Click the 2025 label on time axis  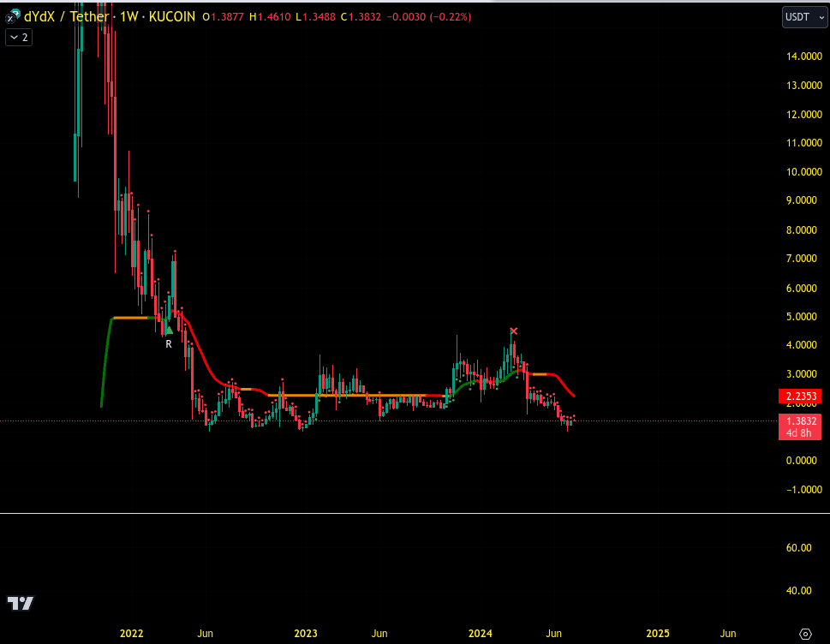coord(658,634)
